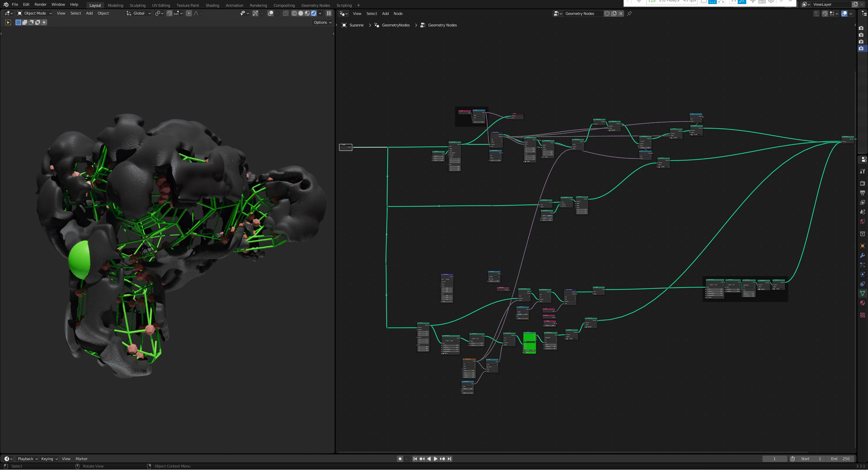Toggle viewport gizmos display
This screenshot has width=868, height=470.
point(255,13)
